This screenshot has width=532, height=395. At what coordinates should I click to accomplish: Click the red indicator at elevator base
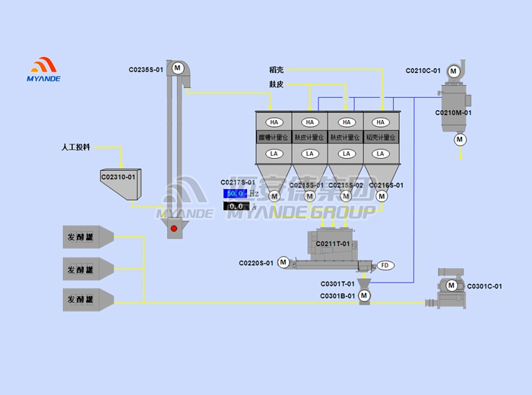pyautogui.click(x=174, y=228)
